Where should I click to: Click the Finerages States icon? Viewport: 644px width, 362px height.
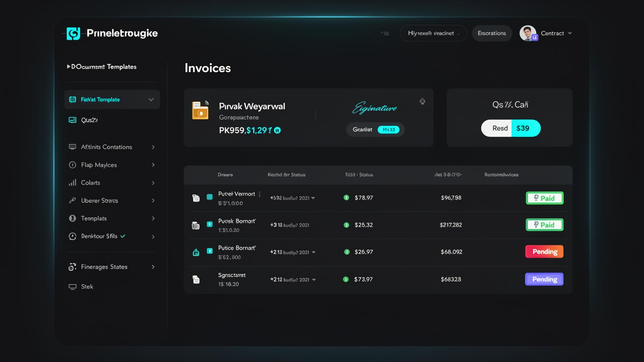(x=72, y=267)
